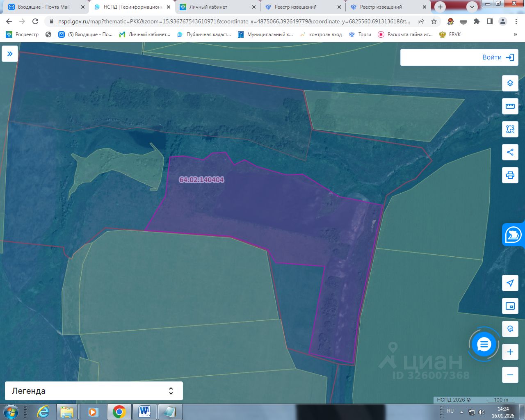The width and height of the screenshot is (525, 420).
Task: Open the Chrome profile menu
Action: coord(502,21)
